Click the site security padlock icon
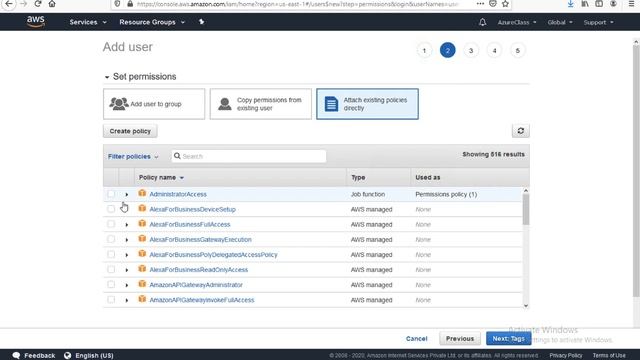The image size is (640, 360). point(130,4)
